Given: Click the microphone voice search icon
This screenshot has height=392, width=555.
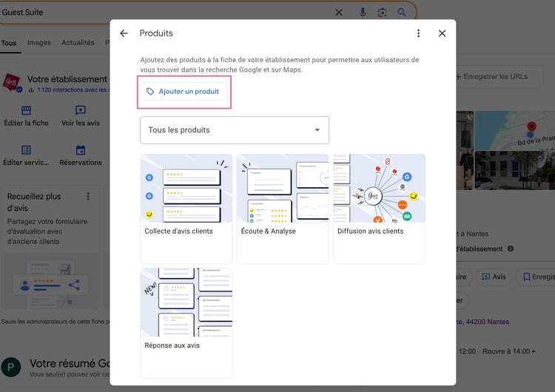Looking at the screenshot, I should (x=363, y=13).
